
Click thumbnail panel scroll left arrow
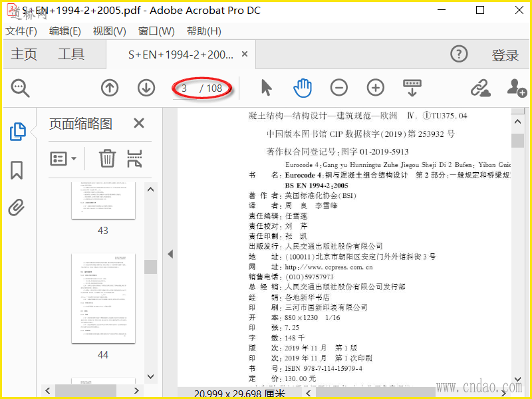pos(48,390)
